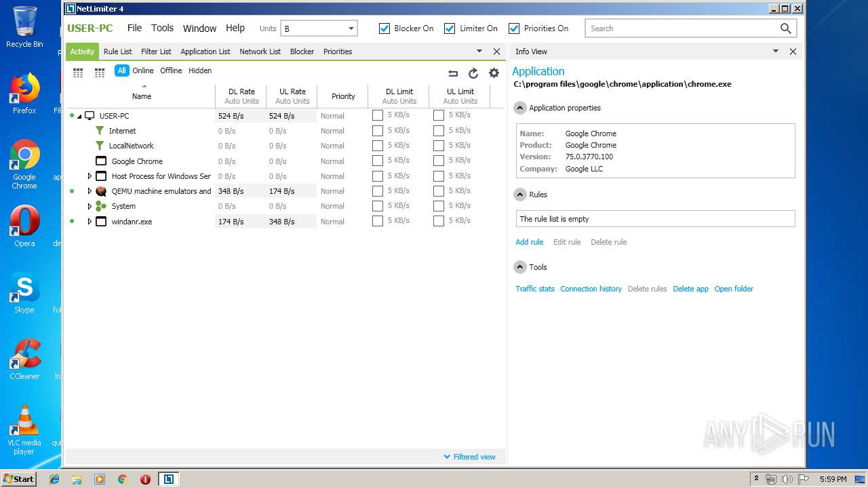This screenshot has width=868, height=488.
Task: Click the search magnifier icon
Action: tap(785, 28)
